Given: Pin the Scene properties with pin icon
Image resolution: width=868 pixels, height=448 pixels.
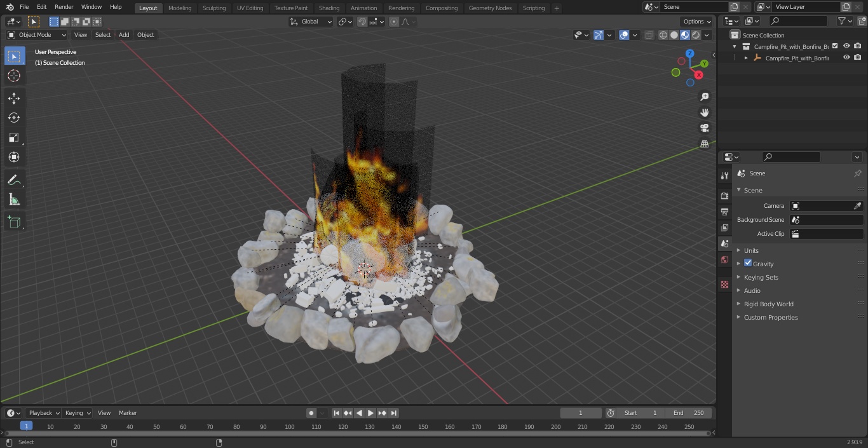Looking at the screenshot, I should click(857, 173).
